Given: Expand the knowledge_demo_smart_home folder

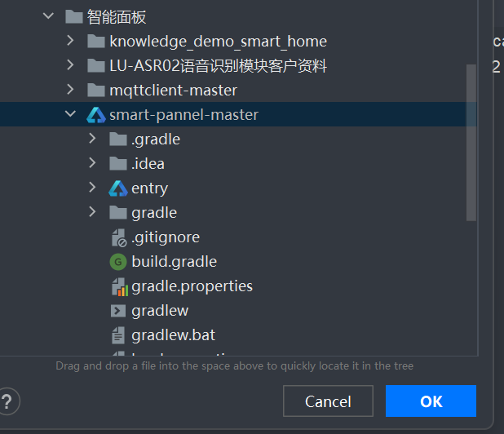Looking at the screenshot, I should click(x=70, y=41).
